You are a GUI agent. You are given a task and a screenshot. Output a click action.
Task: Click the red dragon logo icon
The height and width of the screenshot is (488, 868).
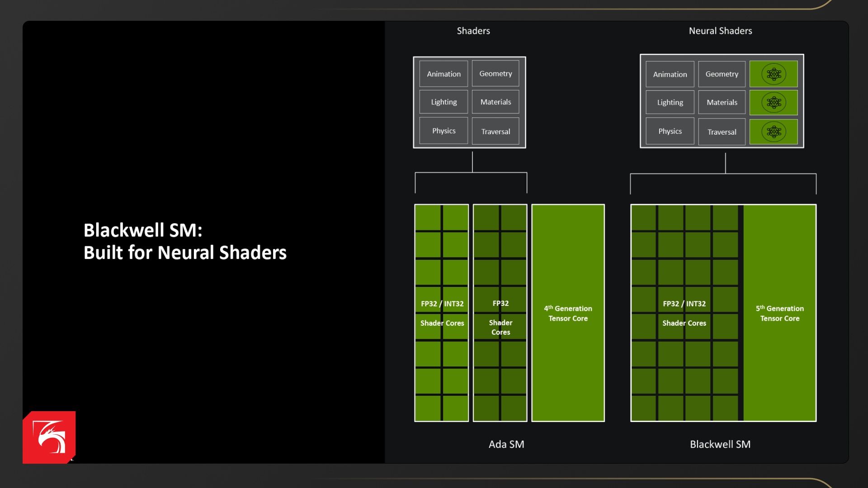(x=49, y=437)
